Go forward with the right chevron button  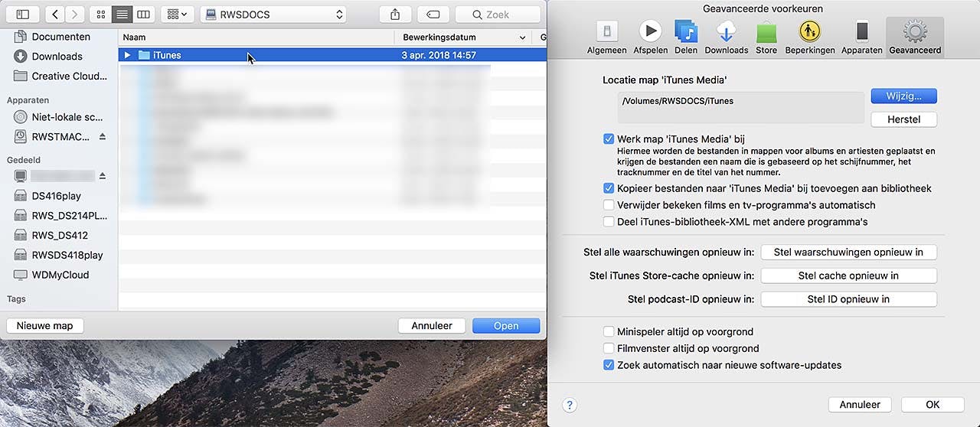(75, 14)
